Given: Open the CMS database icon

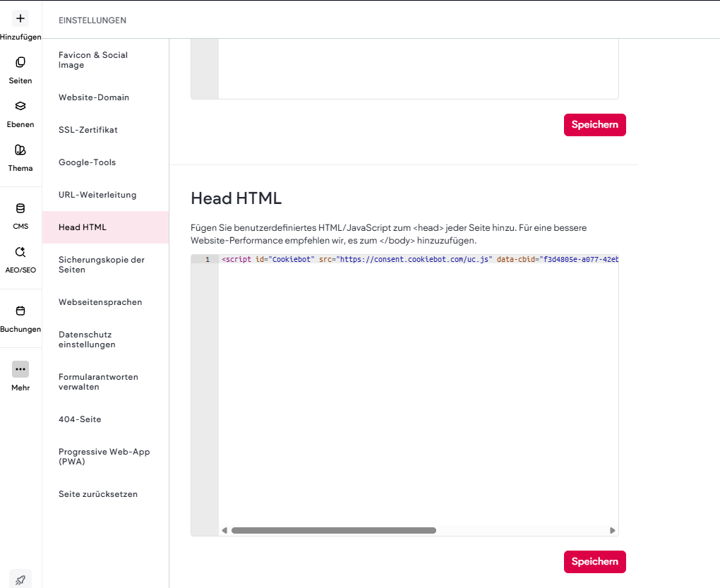Looking at the screenshot, I should 20,208.
